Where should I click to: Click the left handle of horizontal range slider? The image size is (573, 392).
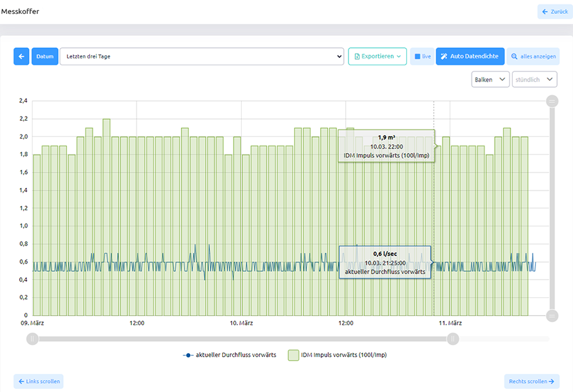coord(32,339)
